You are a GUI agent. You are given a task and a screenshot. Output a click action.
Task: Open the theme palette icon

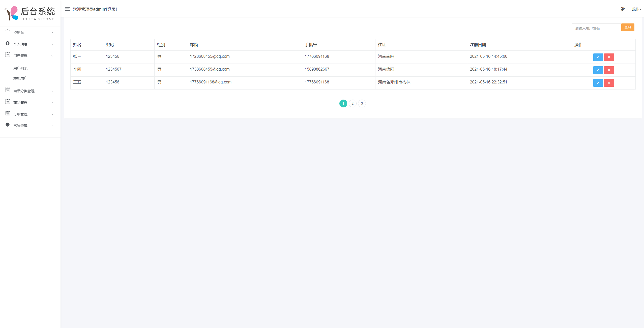[x=623, y=9]
